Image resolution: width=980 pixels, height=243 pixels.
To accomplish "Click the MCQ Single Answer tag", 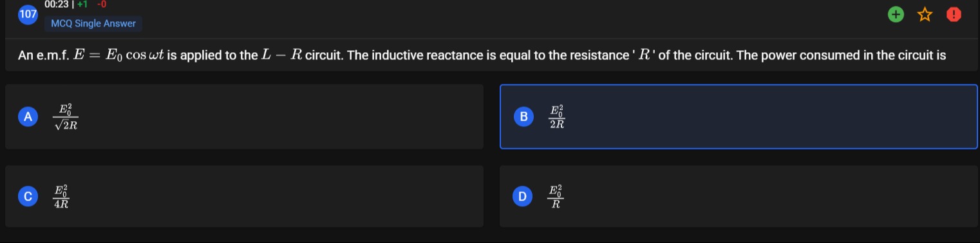I will pos(93,24).
